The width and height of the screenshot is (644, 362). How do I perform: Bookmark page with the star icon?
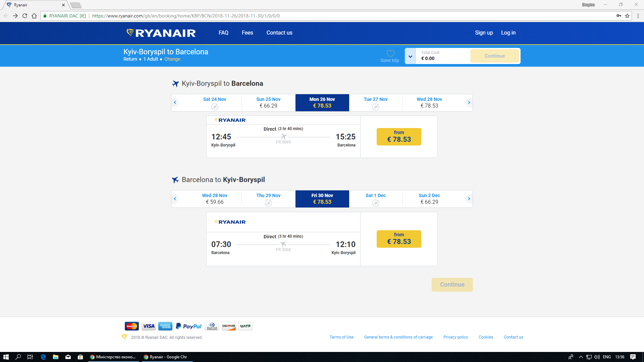pos(627,16)
